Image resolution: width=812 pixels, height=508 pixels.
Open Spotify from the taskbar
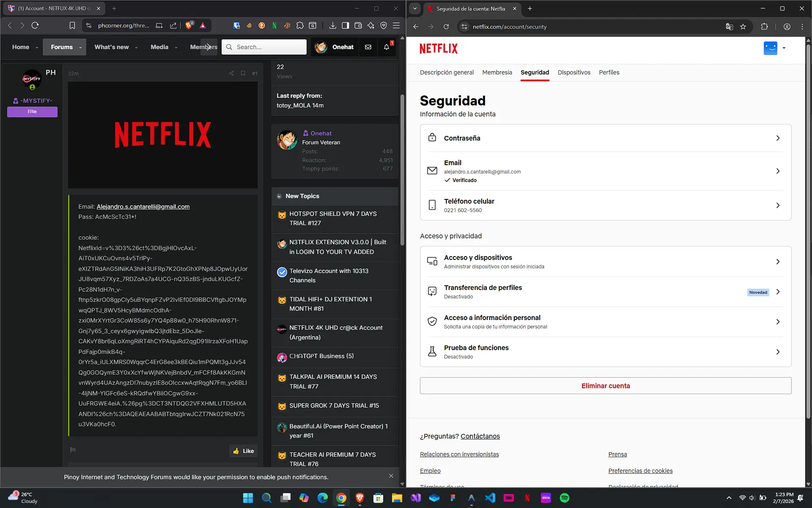click(x=565, y=498)
